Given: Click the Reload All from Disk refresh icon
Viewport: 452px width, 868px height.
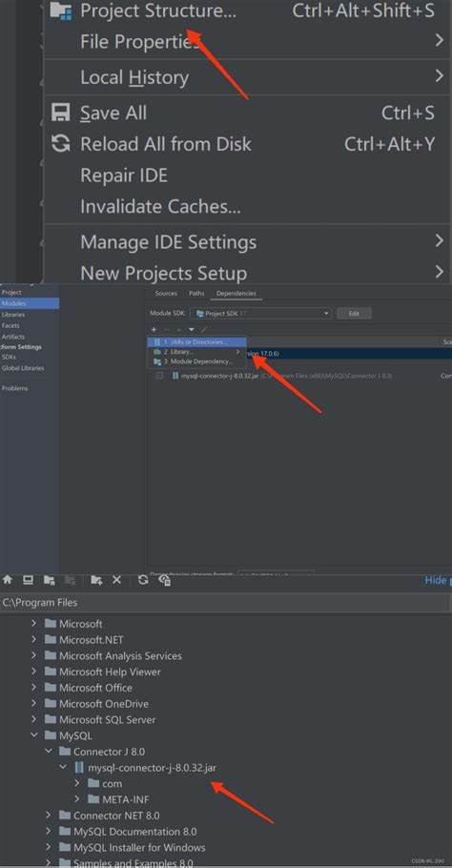Looking at the screenshot, I should click(x=61, y=144).
